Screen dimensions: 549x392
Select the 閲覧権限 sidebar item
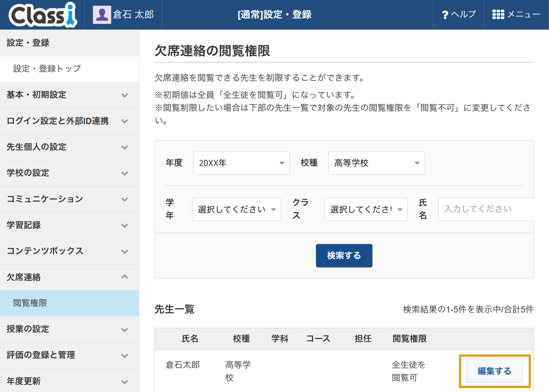point(70,303)
